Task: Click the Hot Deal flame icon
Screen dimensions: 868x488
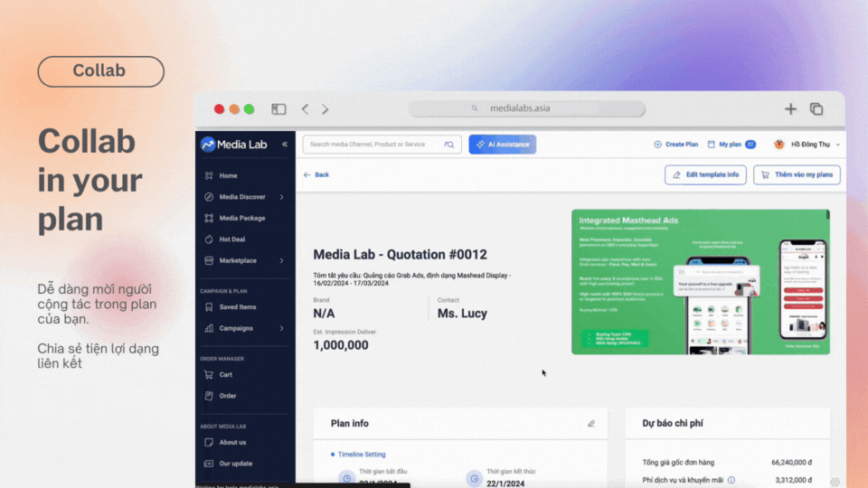Action: pos(209,239)
